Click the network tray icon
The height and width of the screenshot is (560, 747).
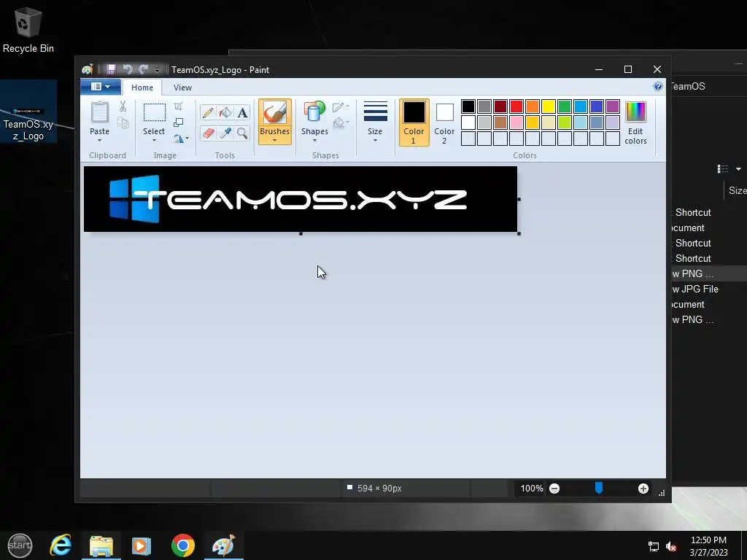click(654, 546)
